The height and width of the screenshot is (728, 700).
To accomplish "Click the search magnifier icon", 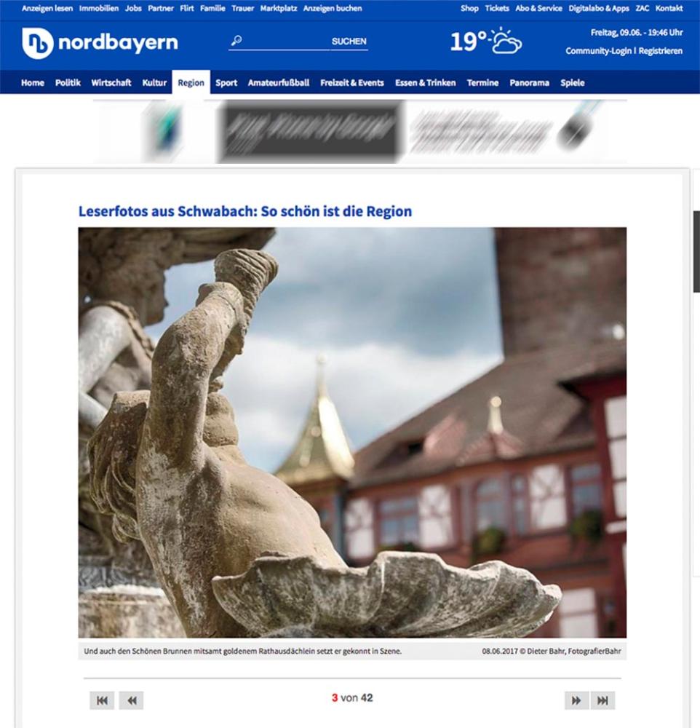I will (x=236, y=41).
